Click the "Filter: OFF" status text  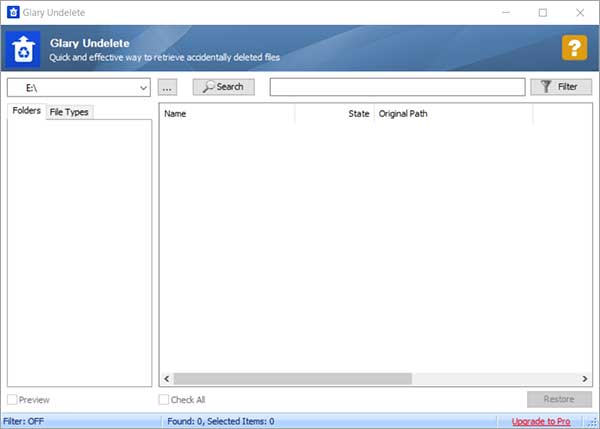point(23,421)
